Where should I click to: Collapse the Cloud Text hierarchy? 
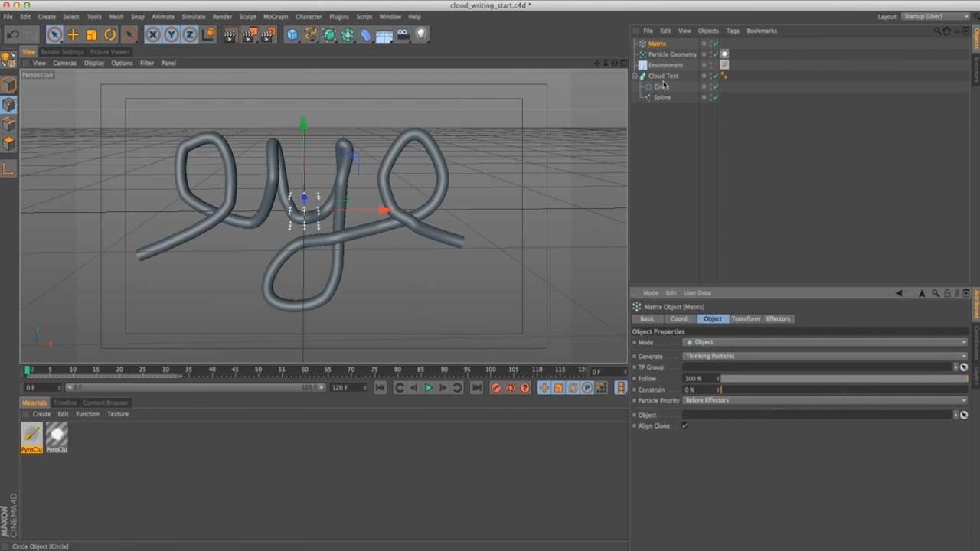(635, 77)
